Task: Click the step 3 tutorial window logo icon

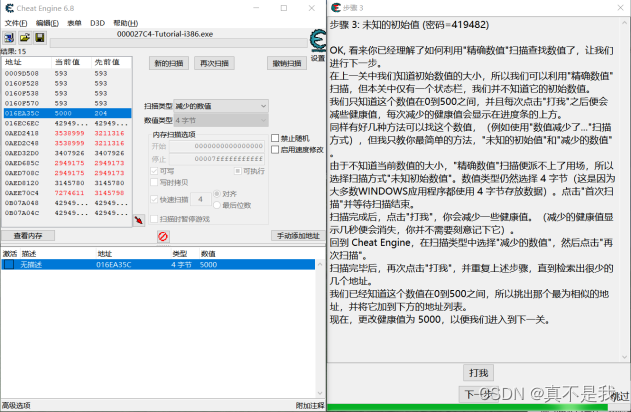Action: 336,8
